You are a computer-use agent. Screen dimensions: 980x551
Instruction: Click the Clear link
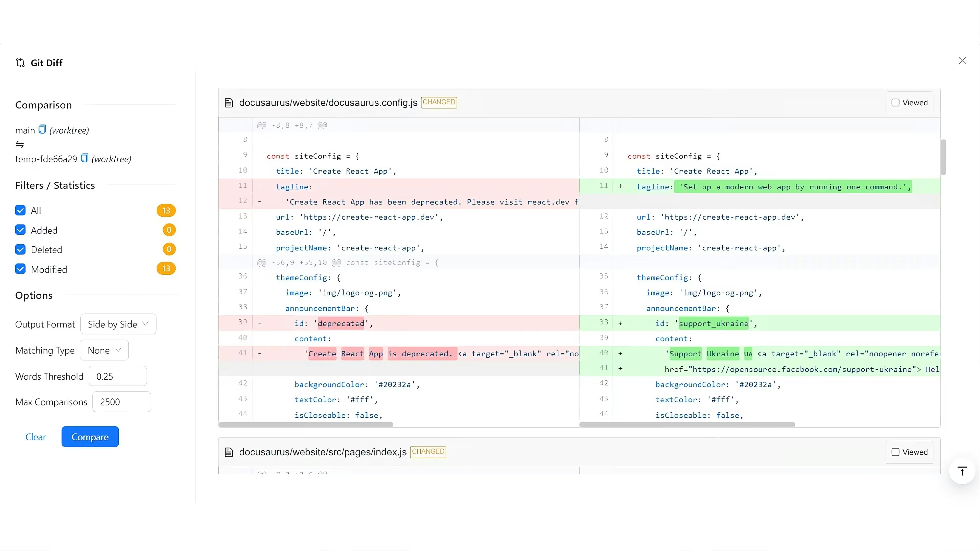[35, 437]
